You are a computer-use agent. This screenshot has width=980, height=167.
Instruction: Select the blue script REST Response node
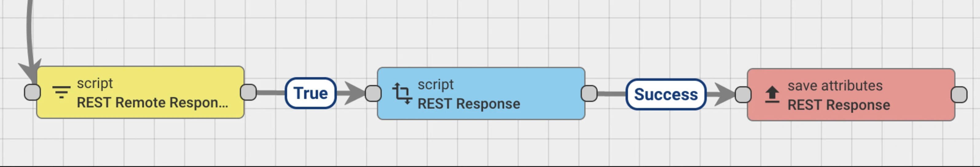(481, 94)
